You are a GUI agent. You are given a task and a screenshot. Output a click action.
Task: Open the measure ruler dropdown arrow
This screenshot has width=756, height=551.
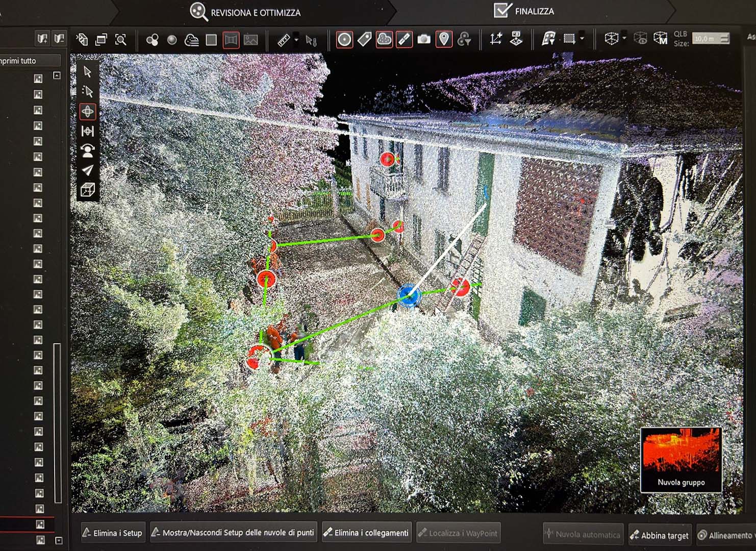[x=296, y=40]
